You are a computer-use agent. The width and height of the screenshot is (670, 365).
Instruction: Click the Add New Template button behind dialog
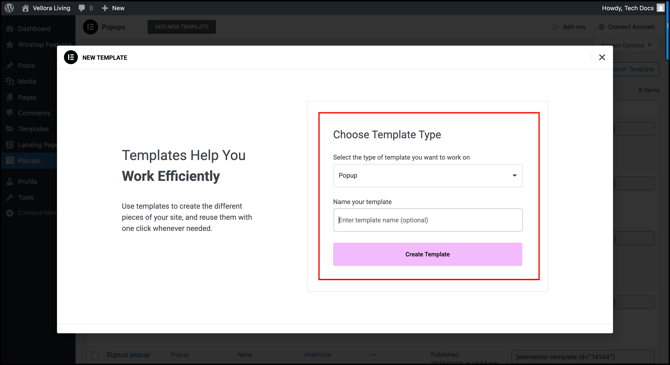(182, 26)
